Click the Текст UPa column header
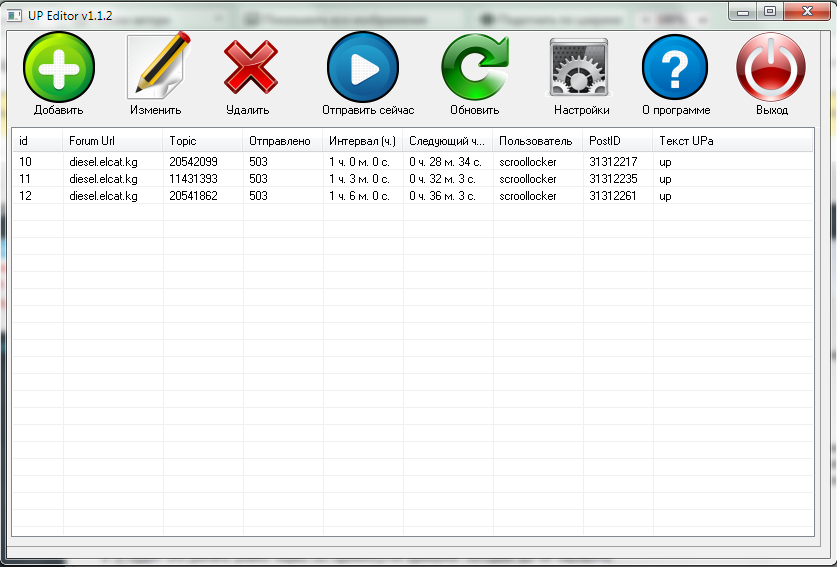Screen dimensions: 837x567 [x=733, y=141]
